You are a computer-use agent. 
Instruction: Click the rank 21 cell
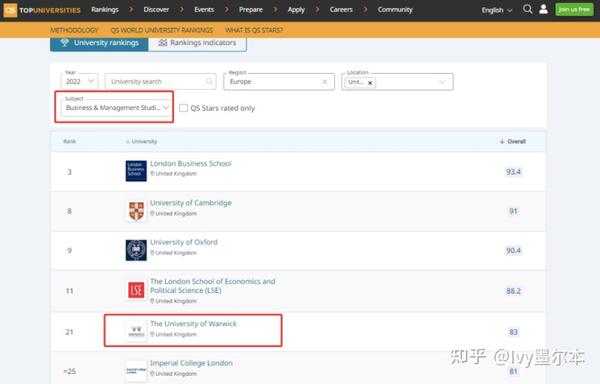coord(69,332)
